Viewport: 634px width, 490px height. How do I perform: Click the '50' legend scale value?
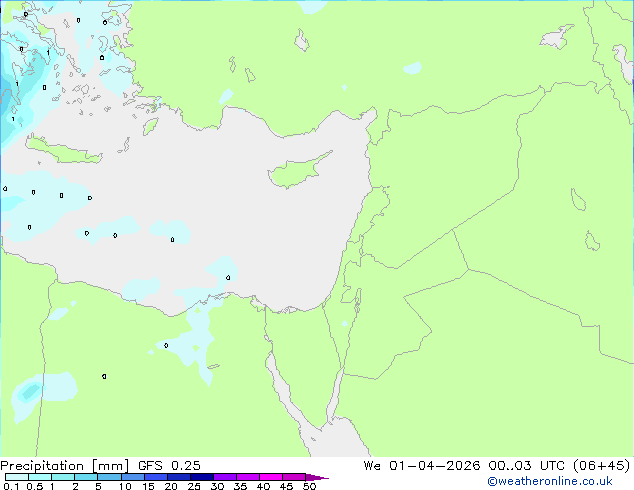(x=309, y=486)
